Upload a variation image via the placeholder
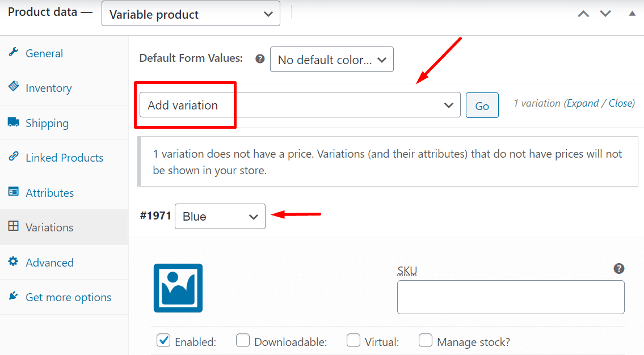Viewport: 644px width, 355px height. coord(178,288)
